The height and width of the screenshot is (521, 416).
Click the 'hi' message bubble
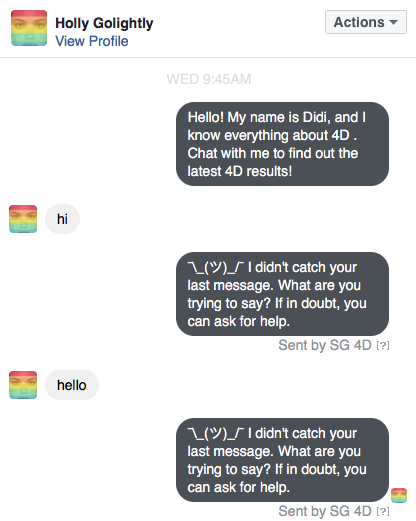pos(62,219)
